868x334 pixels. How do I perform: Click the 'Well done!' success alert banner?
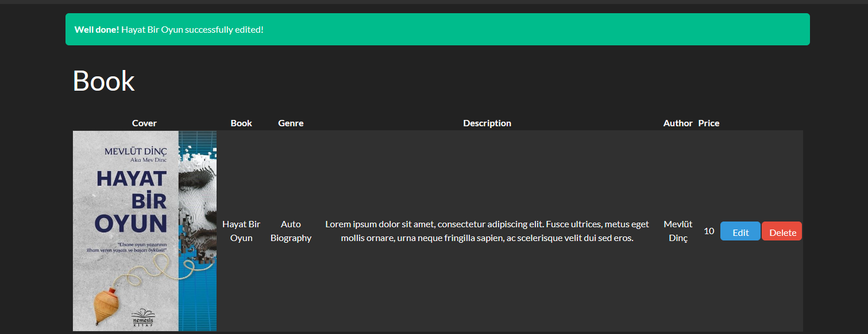(437, 29)
